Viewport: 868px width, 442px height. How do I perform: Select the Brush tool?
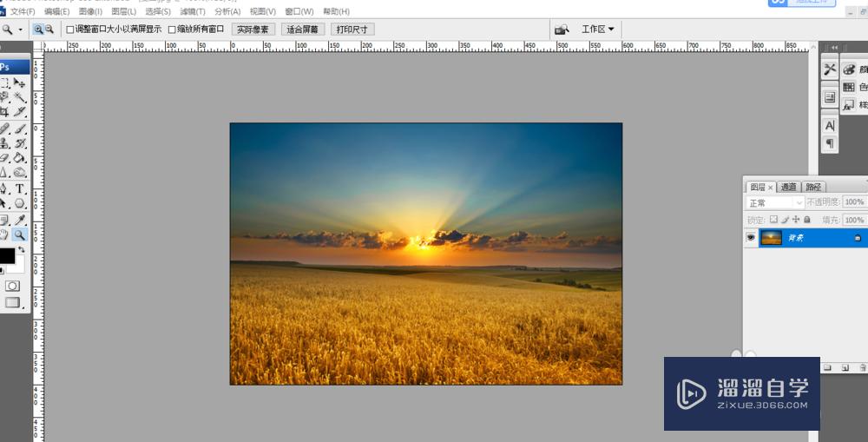tap(19, 129)
